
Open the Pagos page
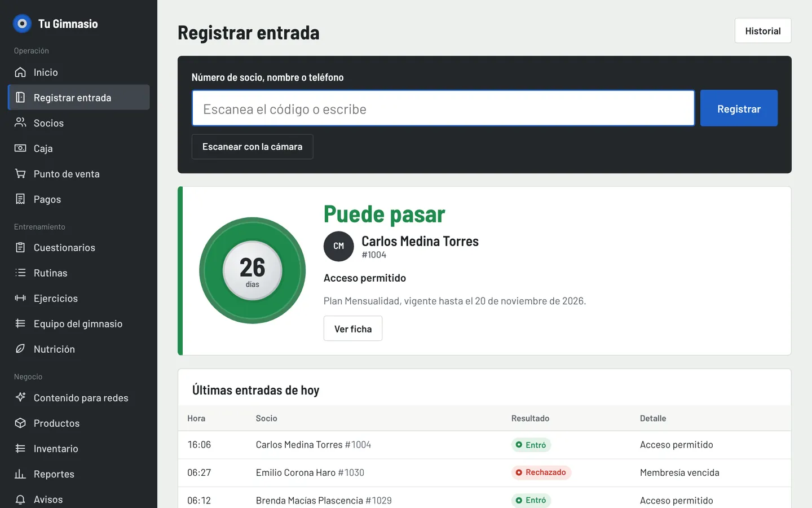point(79,199)
